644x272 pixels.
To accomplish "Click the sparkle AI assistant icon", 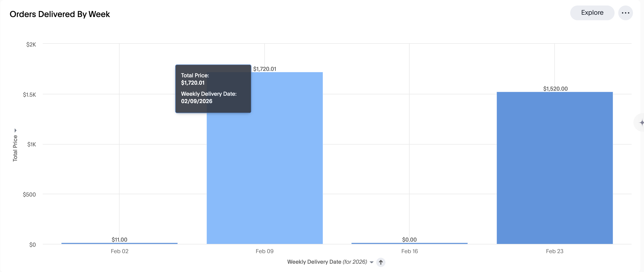I will [x=641, y=122].
